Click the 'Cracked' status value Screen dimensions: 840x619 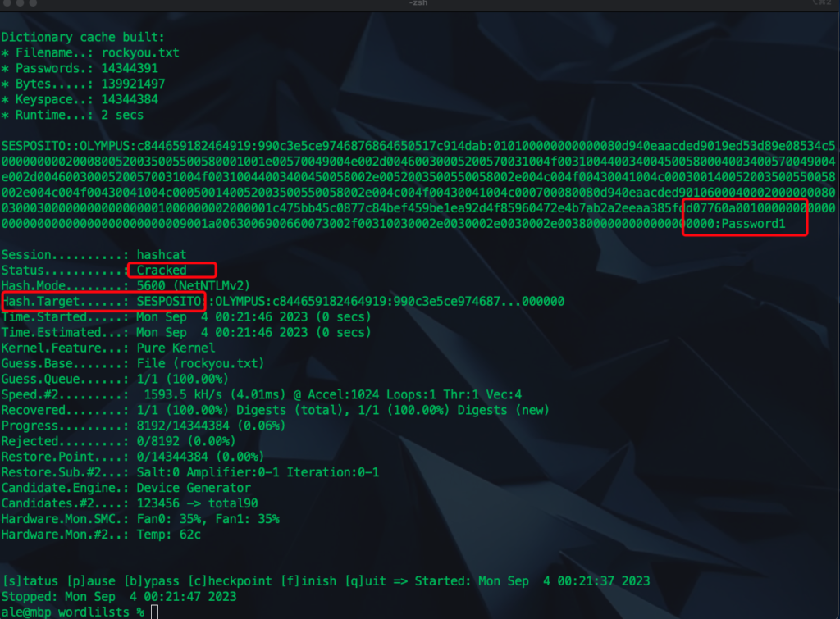pos(162,270)
